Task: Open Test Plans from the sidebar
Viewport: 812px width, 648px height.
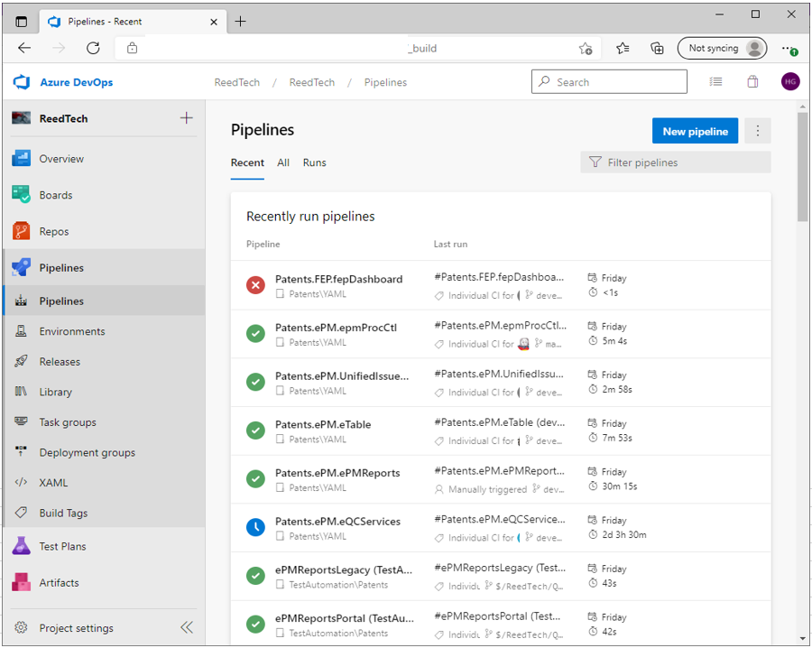Action: tap(62, 546)
